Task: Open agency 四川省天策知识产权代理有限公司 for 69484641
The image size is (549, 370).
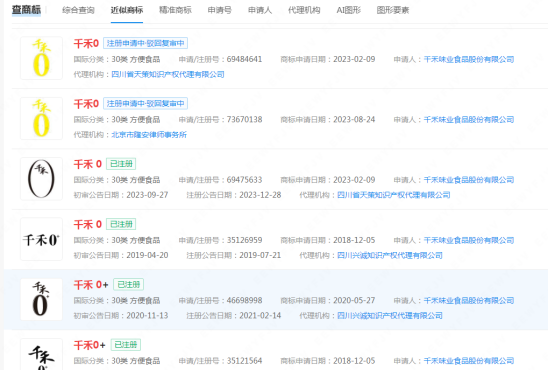Action: coord(168,74)
